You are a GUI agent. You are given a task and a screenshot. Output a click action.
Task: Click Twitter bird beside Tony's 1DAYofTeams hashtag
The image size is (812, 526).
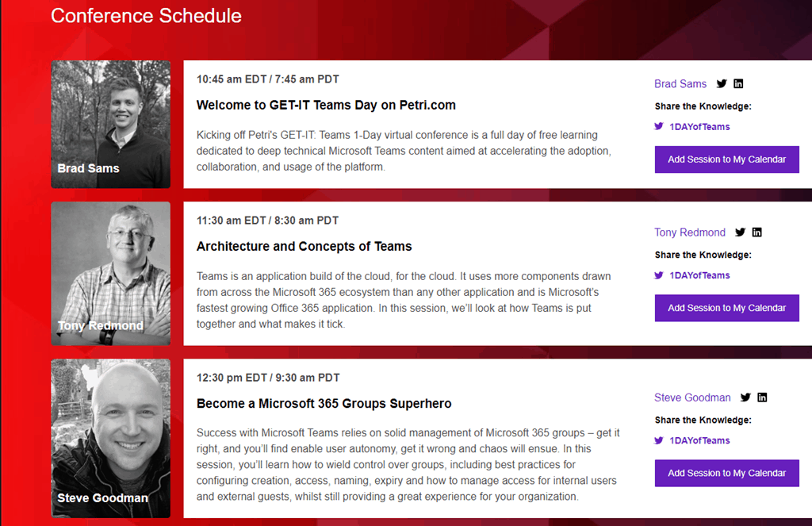point(659,275)
